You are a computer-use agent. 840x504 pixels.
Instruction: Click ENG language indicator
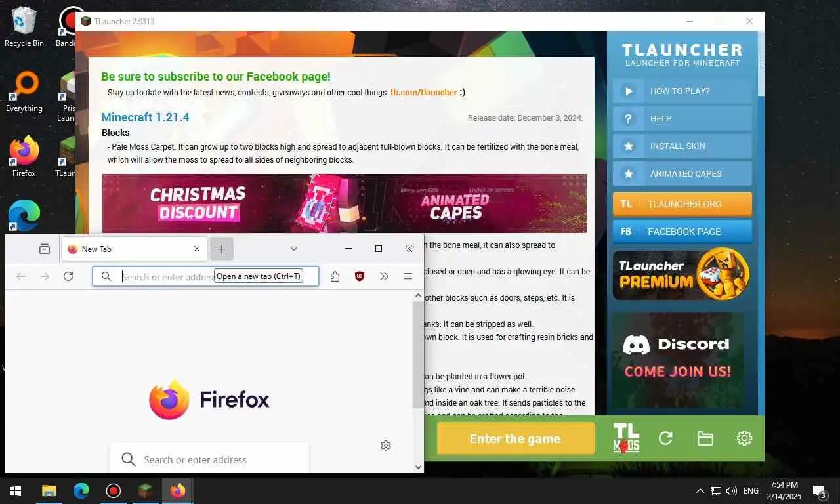pos(751,491)
